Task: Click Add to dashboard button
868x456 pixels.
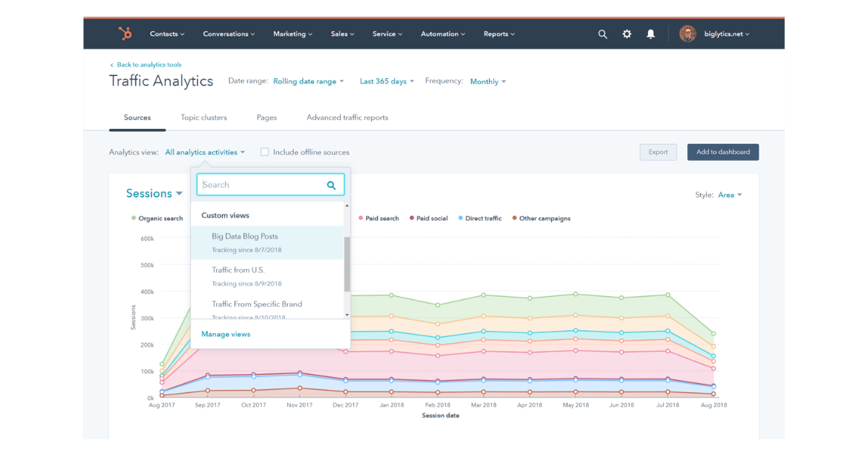Action: [x=723, y=152]
